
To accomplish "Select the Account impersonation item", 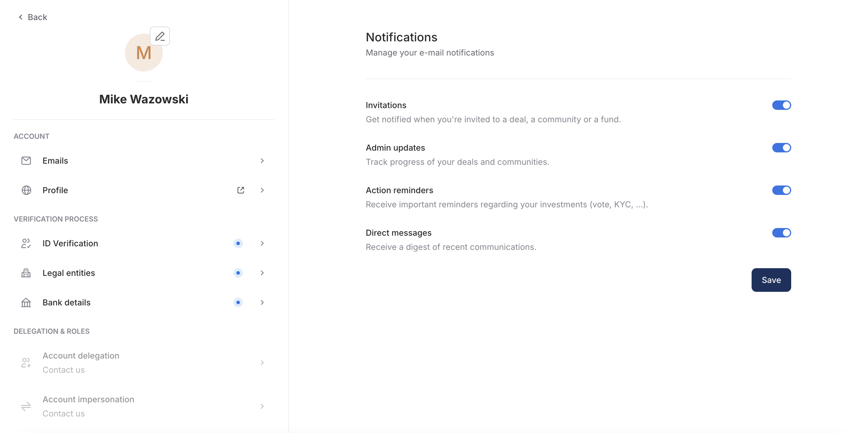I will click(144, 406).
